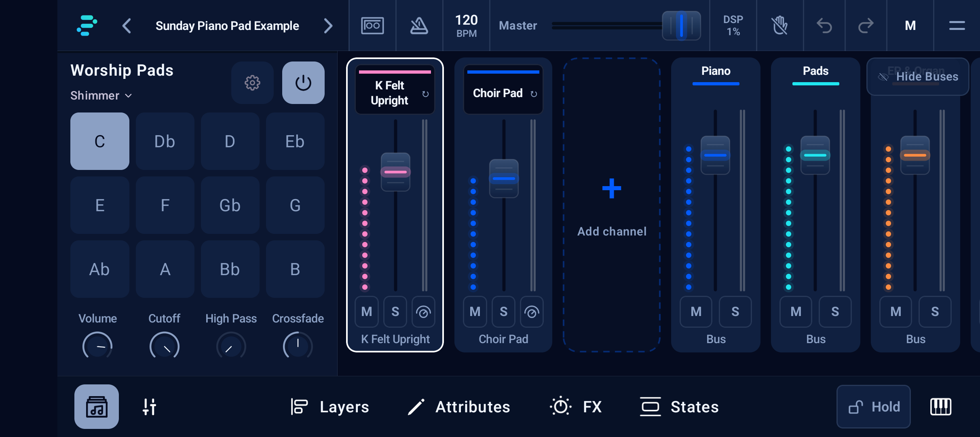Screen dimensions: 980x437
Task: Reload the Choir Pad instrument
Action: 534,94
